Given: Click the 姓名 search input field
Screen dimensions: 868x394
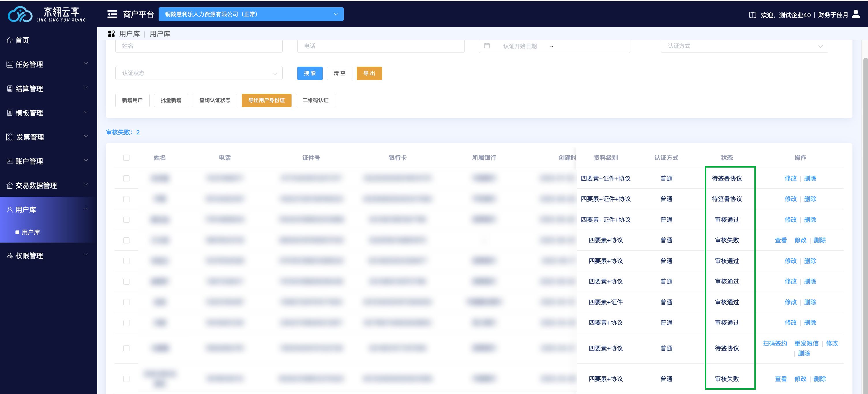Looking at the screenshot, I should coord(199,46).
